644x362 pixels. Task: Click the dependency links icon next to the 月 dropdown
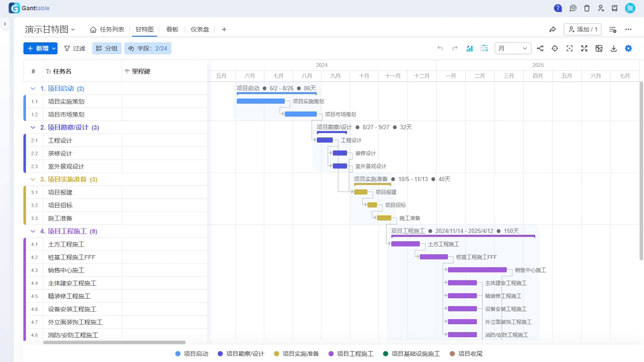pyautogui.click(x=540, y=49)
